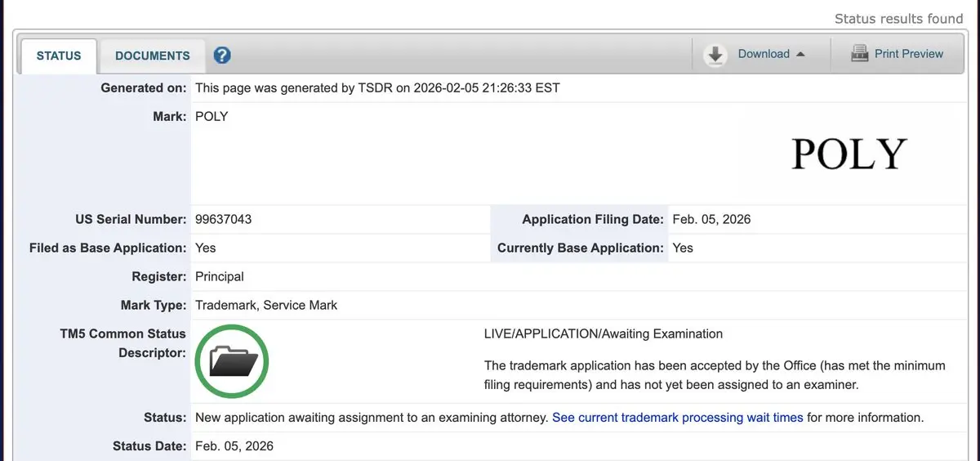Click the Mark Type value text
This screenshot has height=461, width=980.
266,305
